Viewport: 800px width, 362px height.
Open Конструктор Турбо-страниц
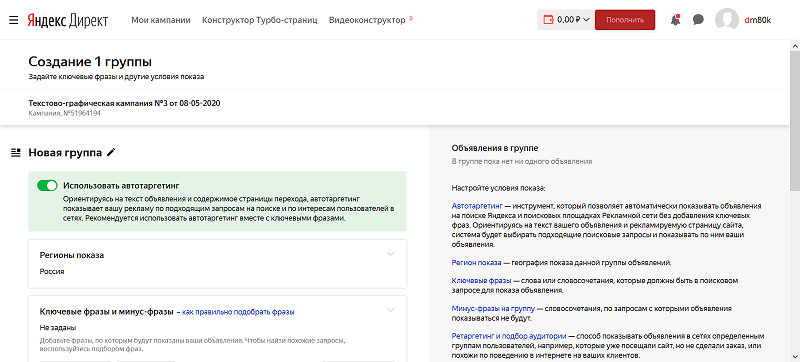pos(260,20)
